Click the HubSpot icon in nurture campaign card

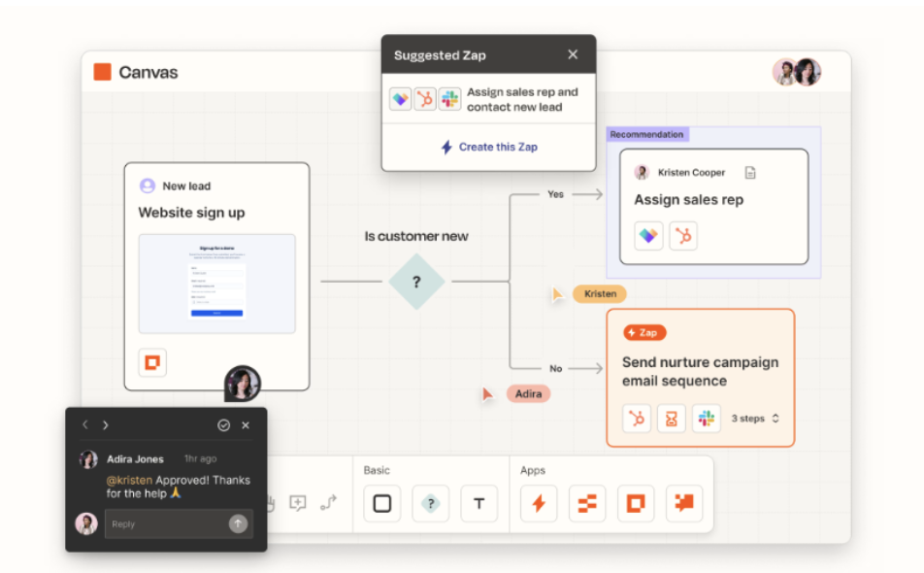pos(637,419)
